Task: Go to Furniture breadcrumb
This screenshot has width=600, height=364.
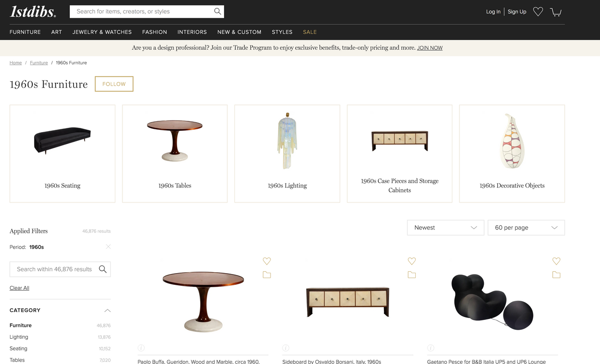Action: (x=39, y=63)
